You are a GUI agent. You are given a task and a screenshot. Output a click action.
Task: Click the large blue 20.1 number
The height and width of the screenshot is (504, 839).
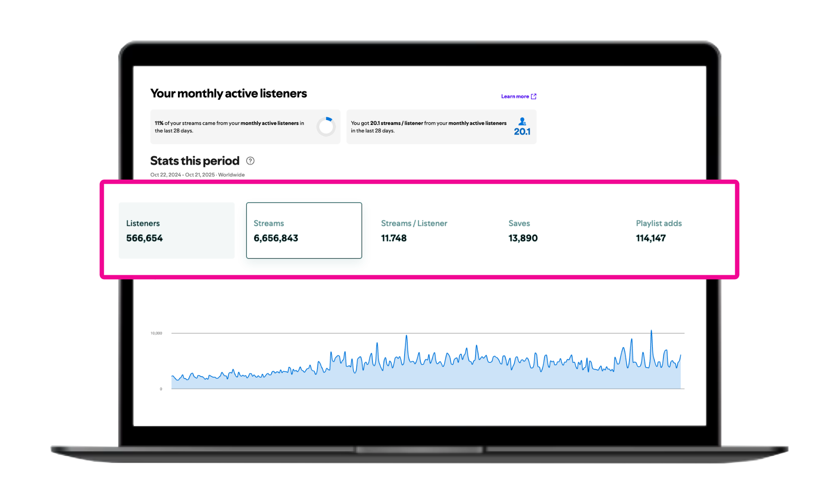pos(522,132)
